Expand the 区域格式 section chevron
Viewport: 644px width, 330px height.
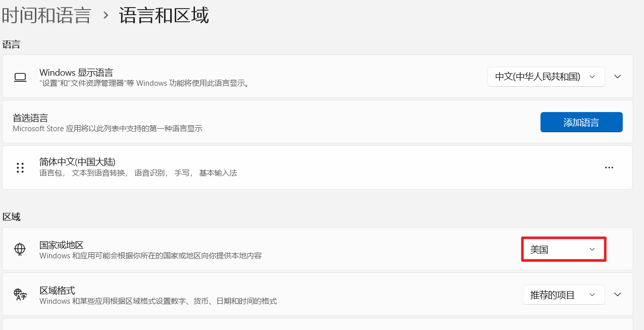point(617,295)
